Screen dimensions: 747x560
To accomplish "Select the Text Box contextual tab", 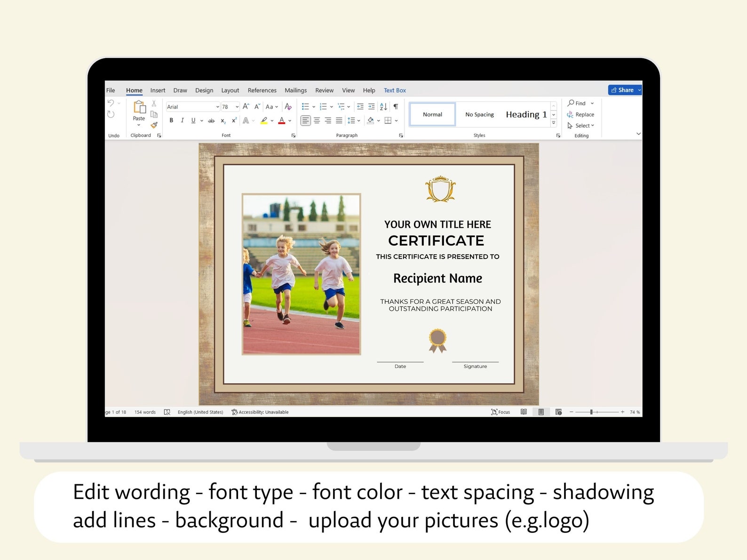I will tap(395, 90).
